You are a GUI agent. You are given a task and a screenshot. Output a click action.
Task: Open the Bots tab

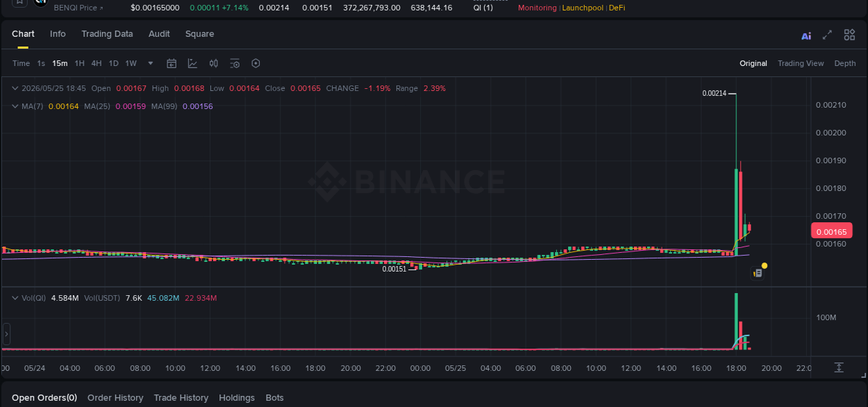click(275, 398)
